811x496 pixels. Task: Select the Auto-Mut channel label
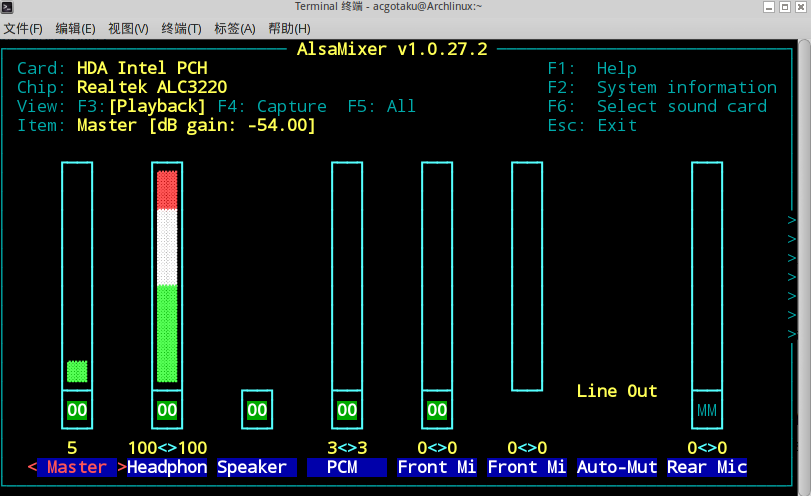[x=617, y=467]
